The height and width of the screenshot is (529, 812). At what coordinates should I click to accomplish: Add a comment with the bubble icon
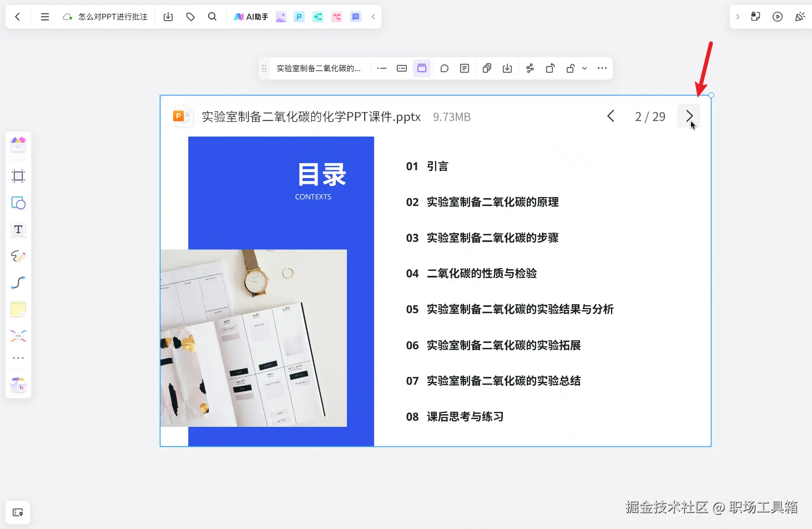point(445,68)
